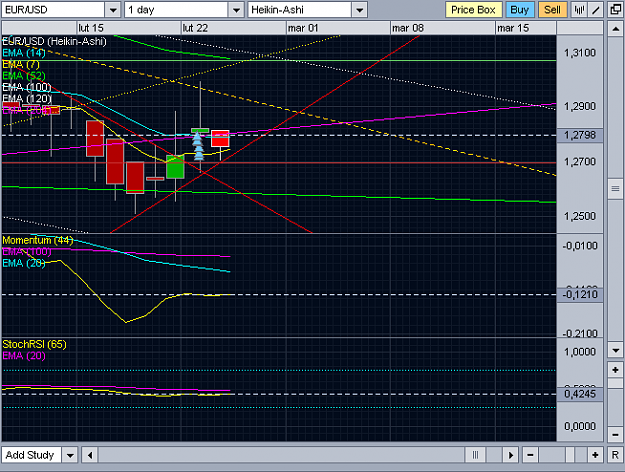Click the blue arrow marker stack on chart
This screenshot has width=625, height=472.
(x=198, y=146)
